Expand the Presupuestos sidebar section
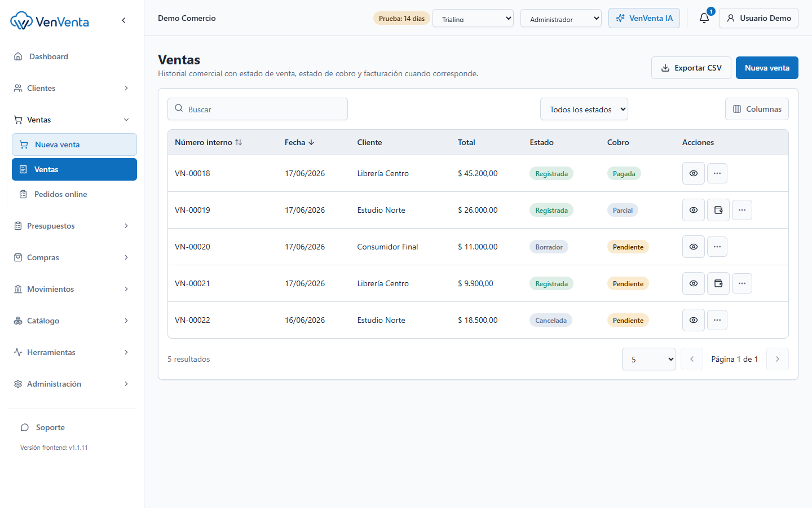The image size is (812, 508). (x=72, y=226)
